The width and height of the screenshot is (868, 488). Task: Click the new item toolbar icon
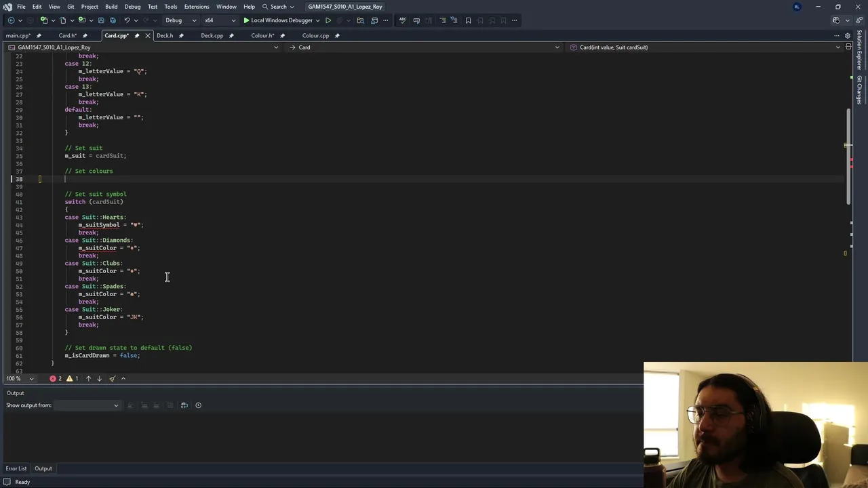45,20
